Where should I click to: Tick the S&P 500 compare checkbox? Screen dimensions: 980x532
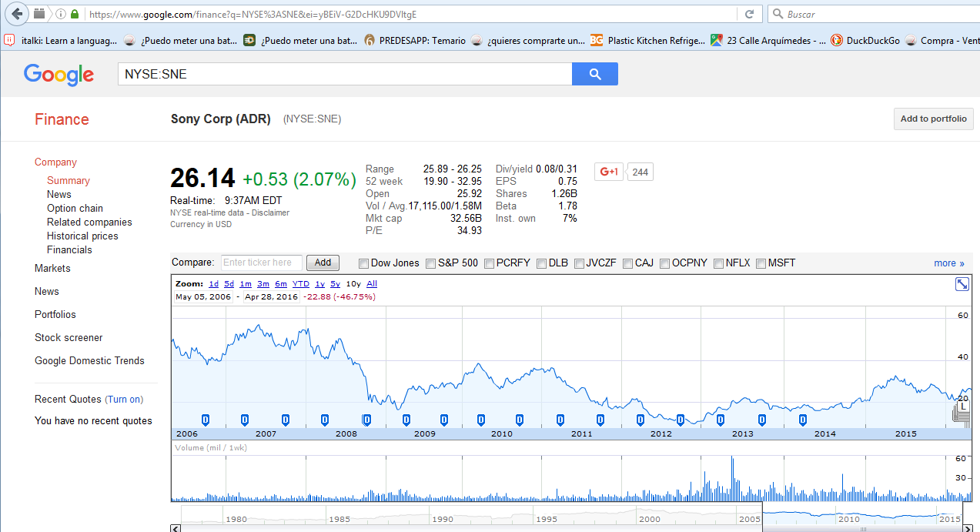[x=431, y=263]
